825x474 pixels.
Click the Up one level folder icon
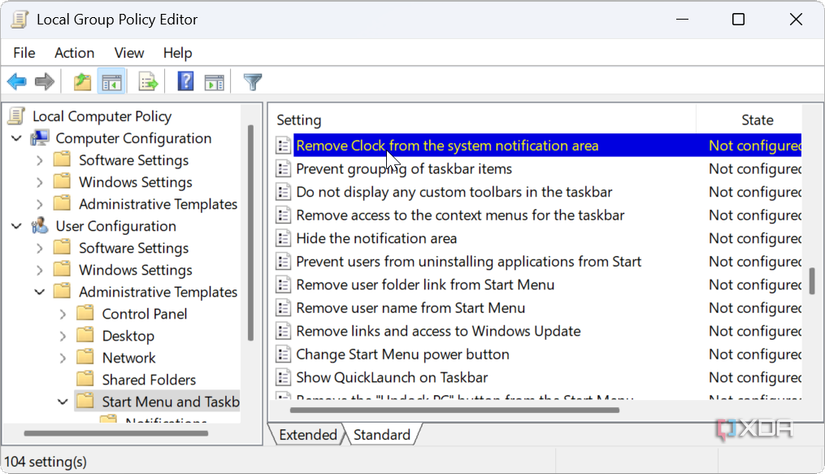point(82,82)
